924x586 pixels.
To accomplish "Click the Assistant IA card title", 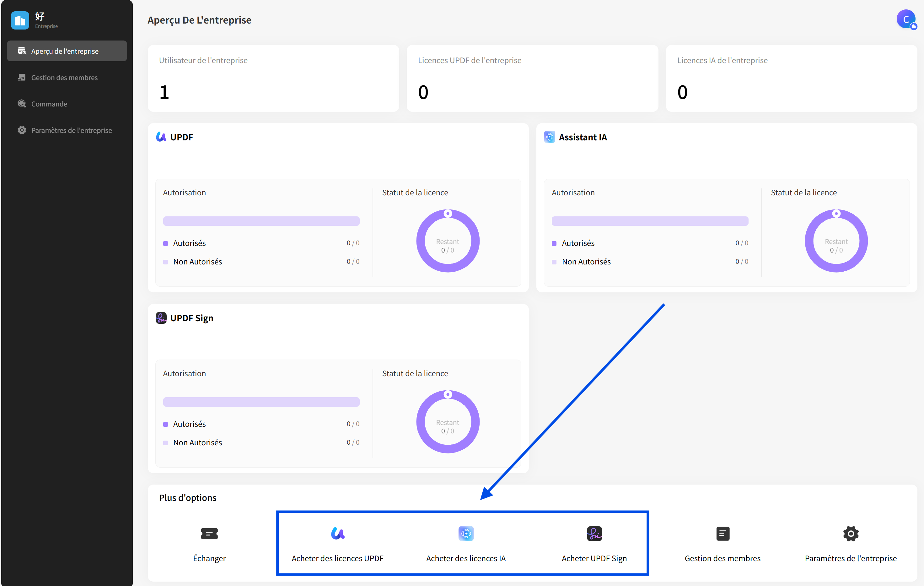I will click(x=583, y=137).
